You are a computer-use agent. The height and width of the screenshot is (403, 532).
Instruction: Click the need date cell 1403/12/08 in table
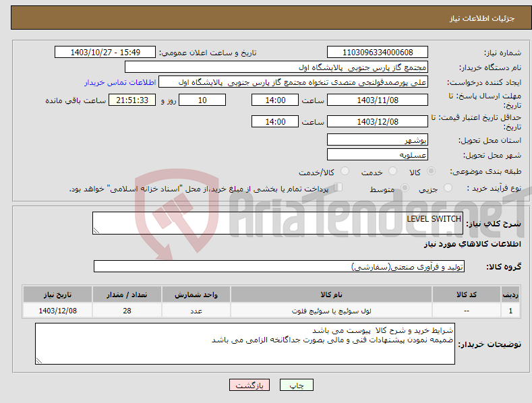[58, 311]
